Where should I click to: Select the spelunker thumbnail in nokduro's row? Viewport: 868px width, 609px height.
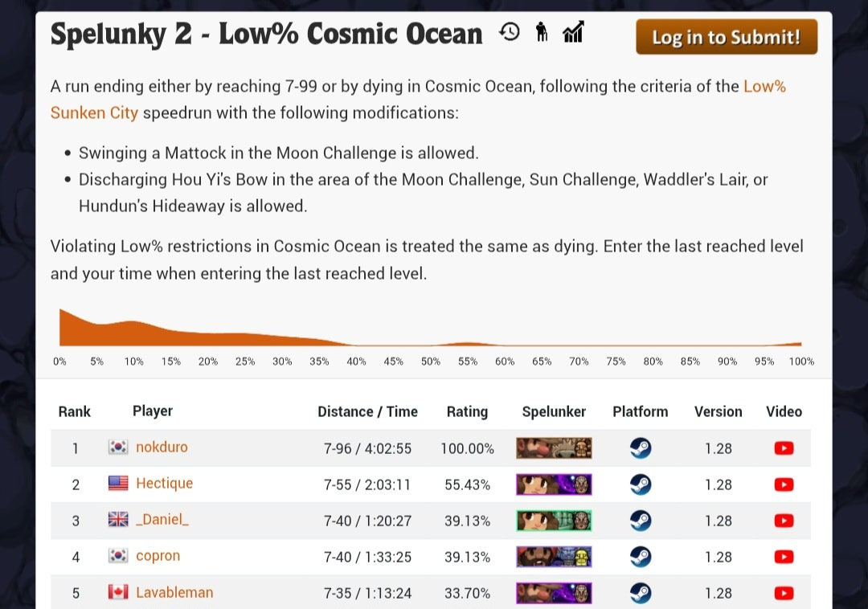pyautogui.click(x=554, y=448)
